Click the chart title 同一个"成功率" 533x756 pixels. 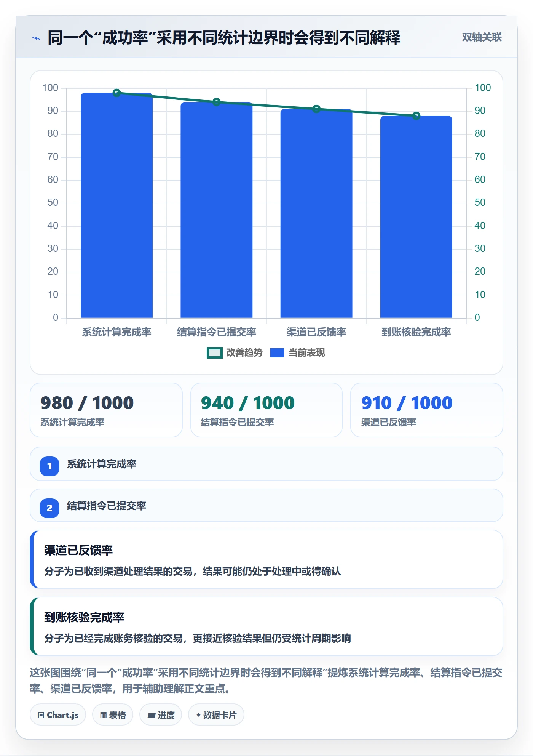224,38
